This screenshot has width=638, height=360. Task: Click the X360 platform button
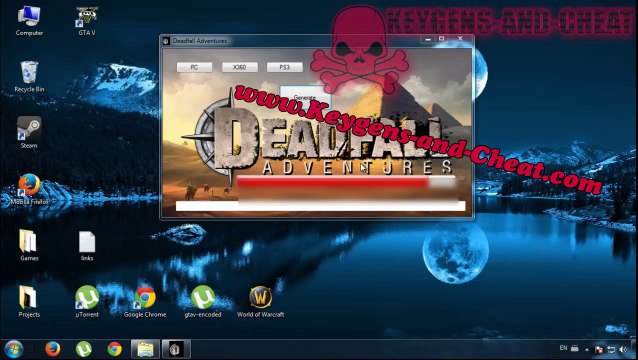click(239, 67)
